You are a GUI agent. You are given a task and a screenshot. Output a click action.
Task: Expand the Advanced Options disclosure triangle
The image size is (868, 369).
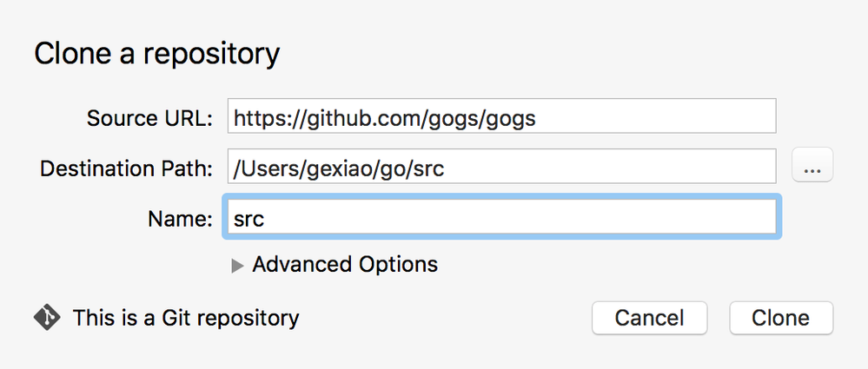coord(237,266)
